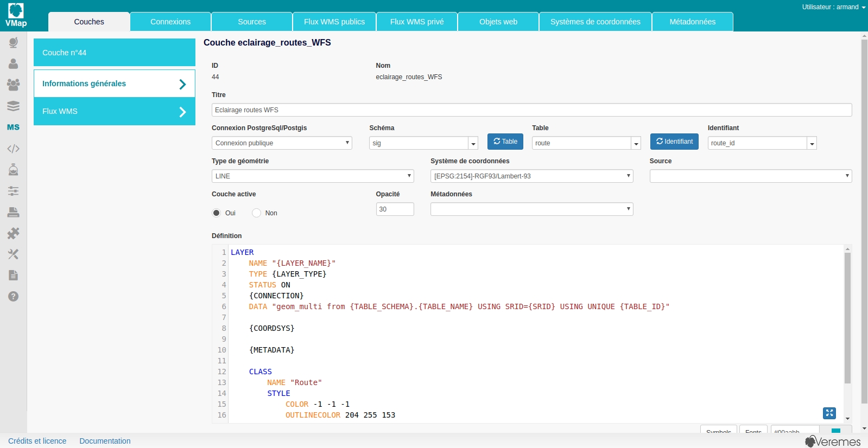The width and height of the screenshot is (868, 448).
Task: Open the code brackets icon in sidebar
Action: click(x=14, y=148)
